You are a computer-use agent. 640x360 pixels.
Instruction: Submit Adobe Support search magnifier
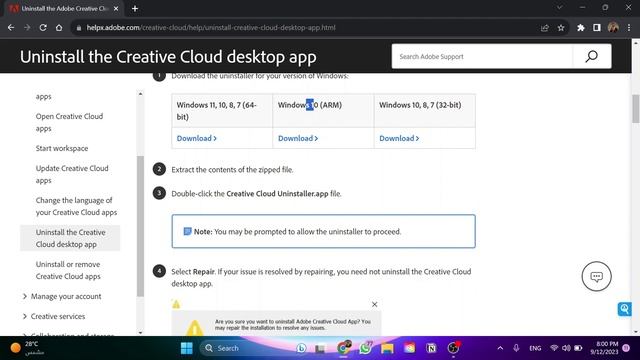click(x=592, y=56)
